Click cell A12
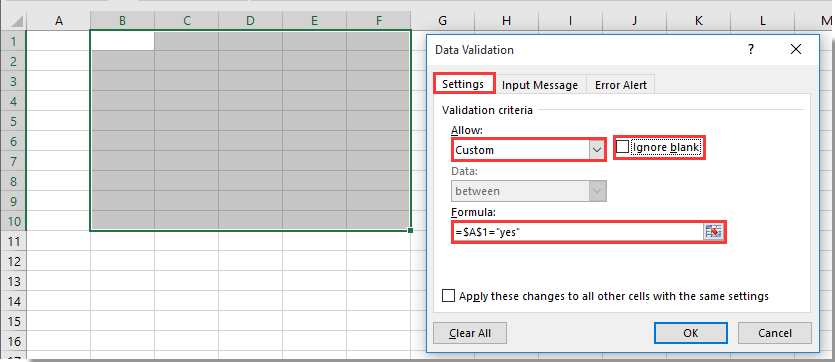835x362 pixels. (59, 261)
